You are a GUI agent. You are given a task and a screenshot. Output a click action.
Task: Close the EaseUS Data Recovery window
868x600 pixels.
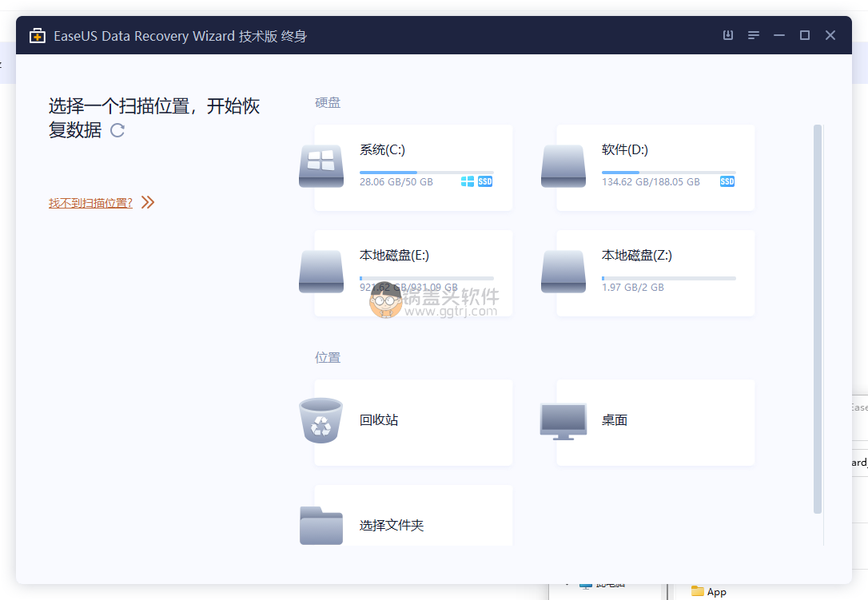point(830,35)
